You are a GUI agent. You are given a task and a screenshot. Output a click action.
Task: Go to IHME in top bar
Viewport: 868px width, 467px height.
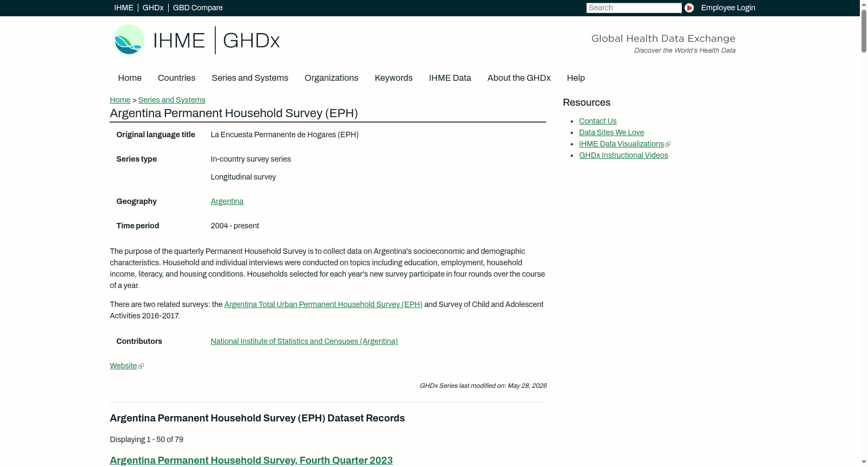tap(124, 8)
